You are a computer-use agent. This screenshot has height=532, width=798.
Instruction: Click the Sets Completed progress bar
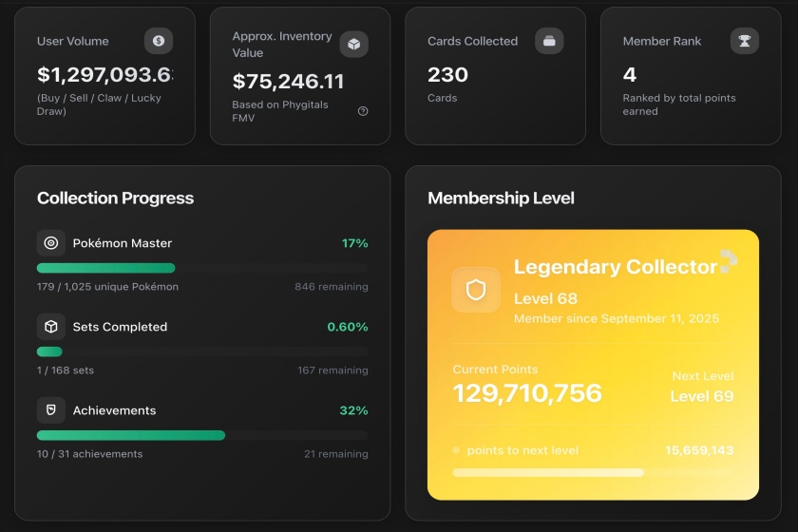(x=201, y=351)
